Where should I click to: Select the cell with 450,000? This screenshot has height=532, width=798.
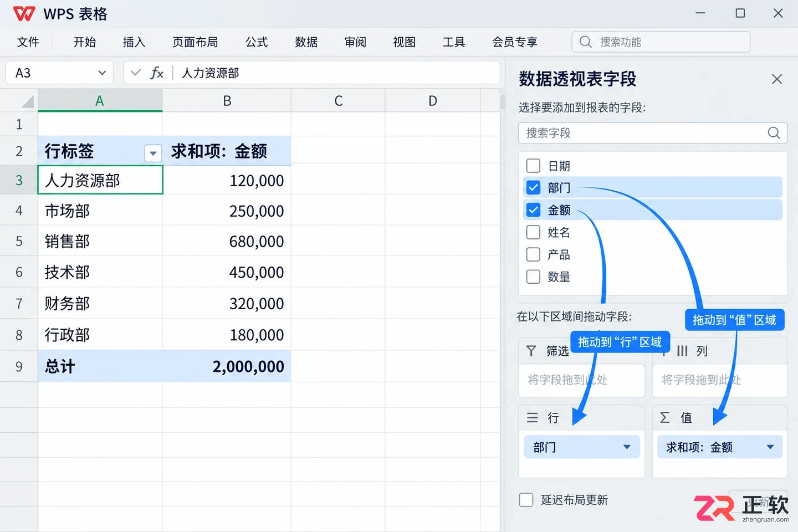pos(227,272)
